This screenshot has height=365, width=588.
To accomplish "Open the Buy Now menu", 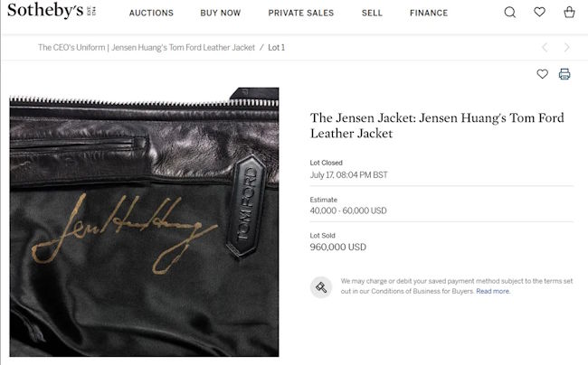I will click(x=221, y=14).
